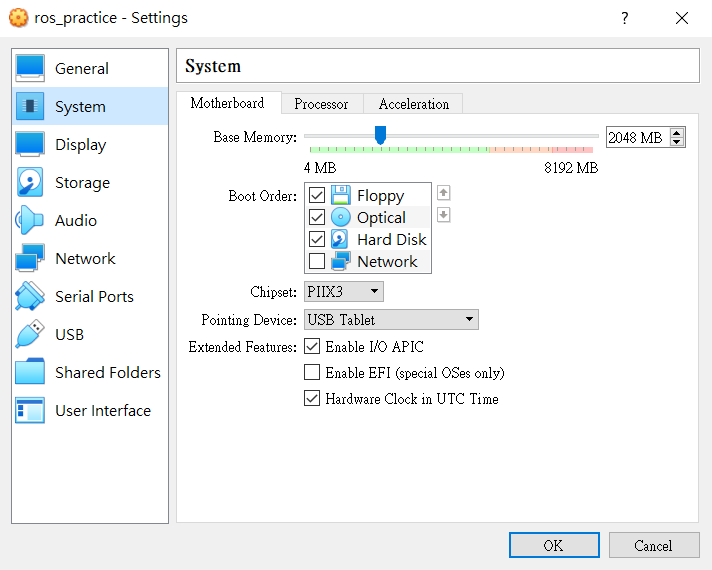Screen dimensions: 712x570
Task: Select Shared Folders label in the sidebar
Action: point(108,372)
